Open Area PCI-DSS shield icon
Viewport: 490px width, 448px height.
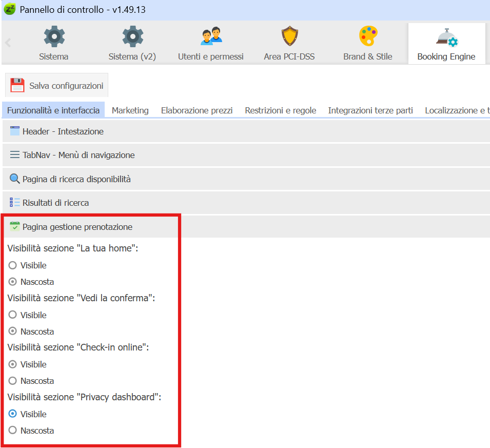(289, 37)
